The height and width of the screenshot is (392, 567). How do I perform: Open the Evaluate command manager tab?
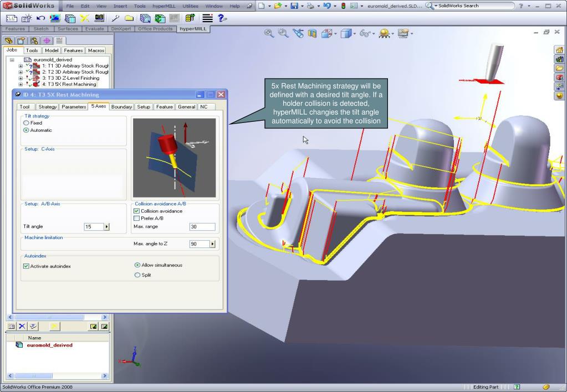click(x=94, y=29)
